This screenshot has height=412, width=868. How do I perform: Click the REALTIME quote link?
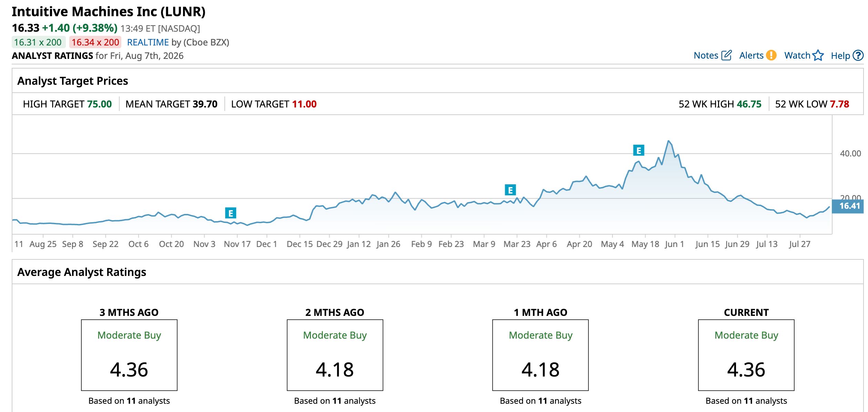(148, 42)
